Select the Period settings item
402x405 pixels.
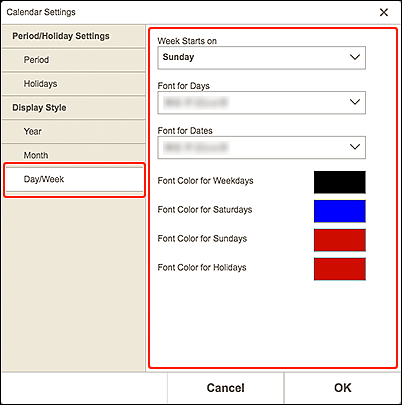point(74,60)
